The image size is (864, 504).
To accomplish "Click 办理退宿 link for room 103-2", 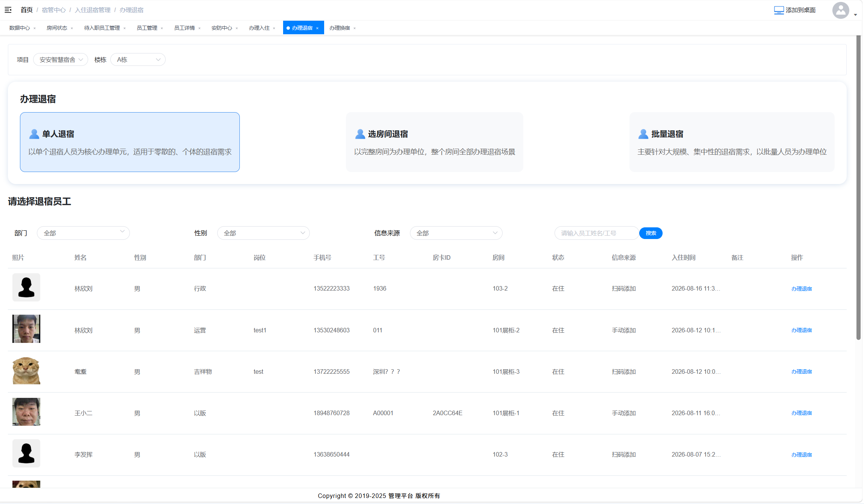I will (x=802, y=289).
